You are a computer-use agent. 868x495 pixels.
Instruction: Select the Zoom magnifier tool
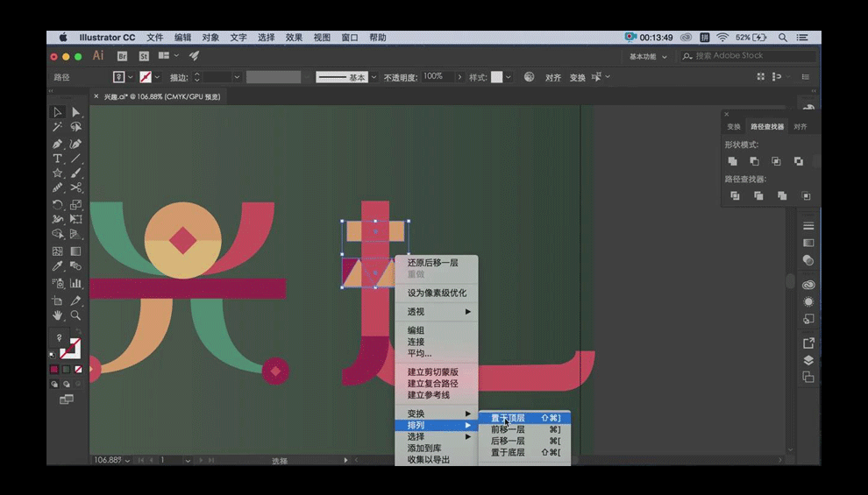tap(76, 315)
